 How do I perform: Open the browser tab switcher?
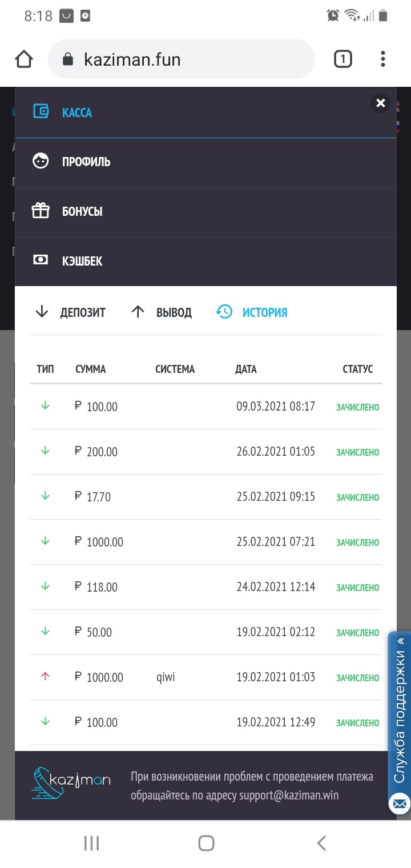342,59
